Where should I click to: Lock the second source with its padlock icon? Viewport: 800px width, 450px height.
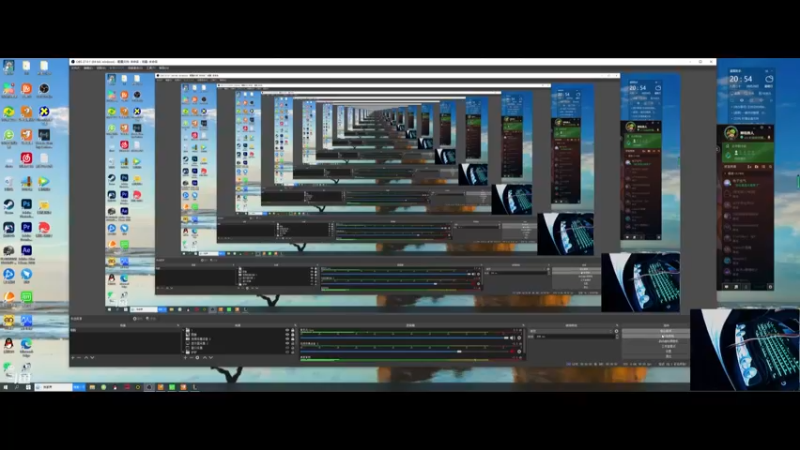pos(293,334)
